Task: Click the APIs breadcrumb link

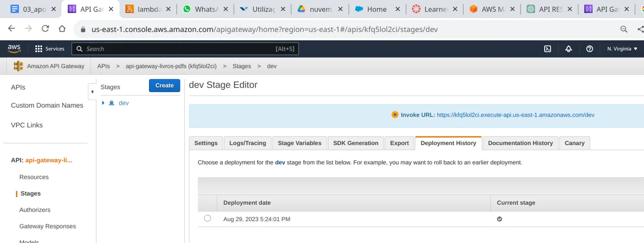Action: coord(103,66)
